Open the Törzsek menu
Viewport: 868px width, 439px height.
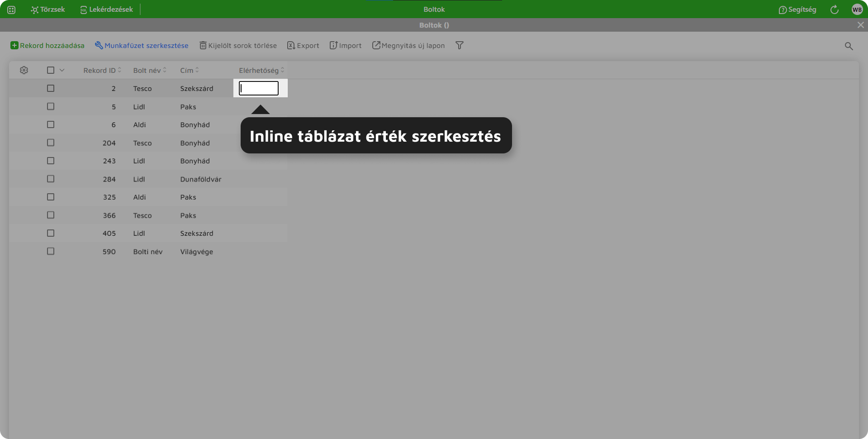[x=48, y=10]
